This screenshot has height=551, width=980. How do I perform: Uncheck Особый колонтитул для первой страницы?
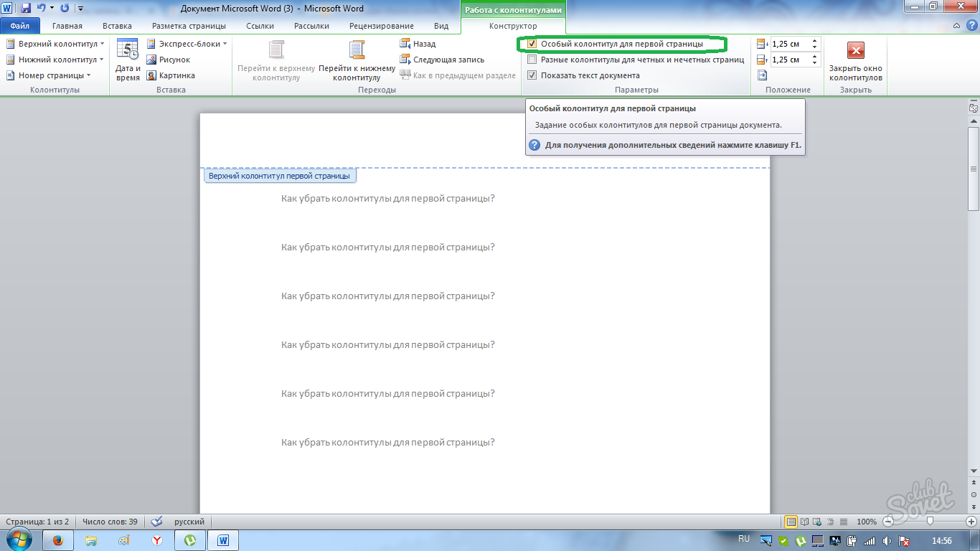tap(532, 44)
